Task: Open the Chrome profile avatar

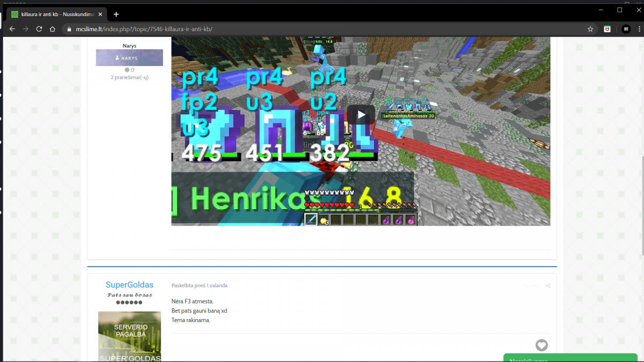Action: click(x=626, y=29)
